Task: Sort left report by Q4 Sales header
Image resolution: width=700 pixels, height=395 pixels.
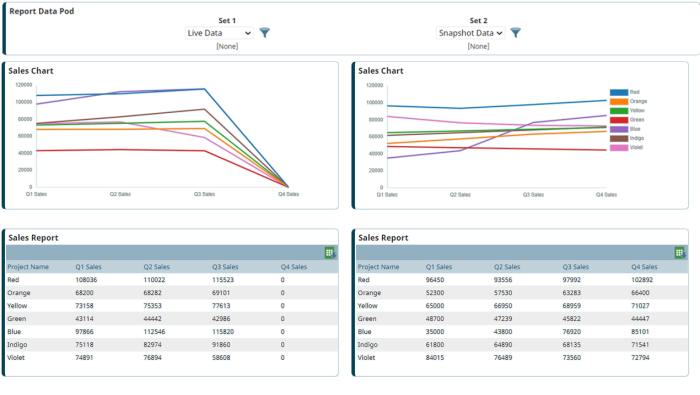Action: (294, 267)
